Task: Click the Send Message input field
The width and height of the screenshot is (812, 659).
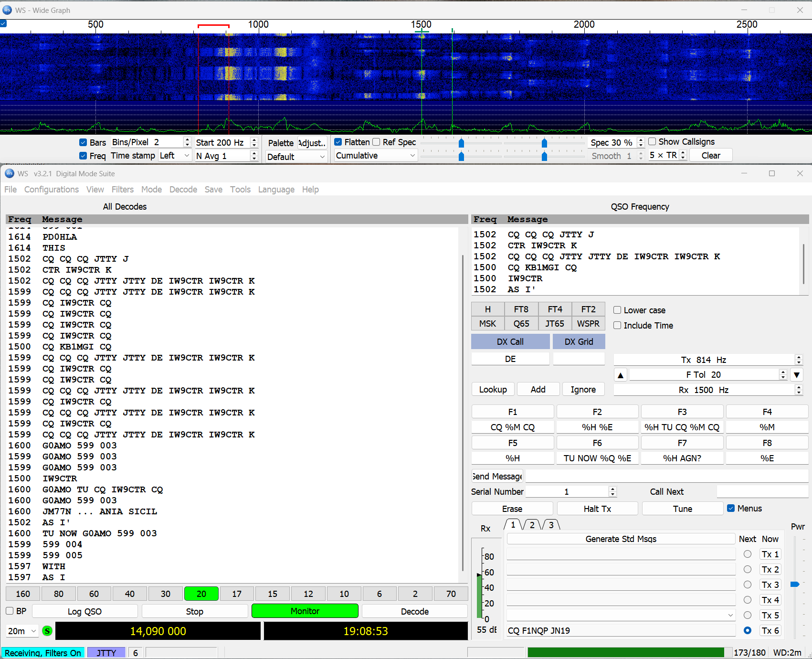Action: [x=666, y=476]
